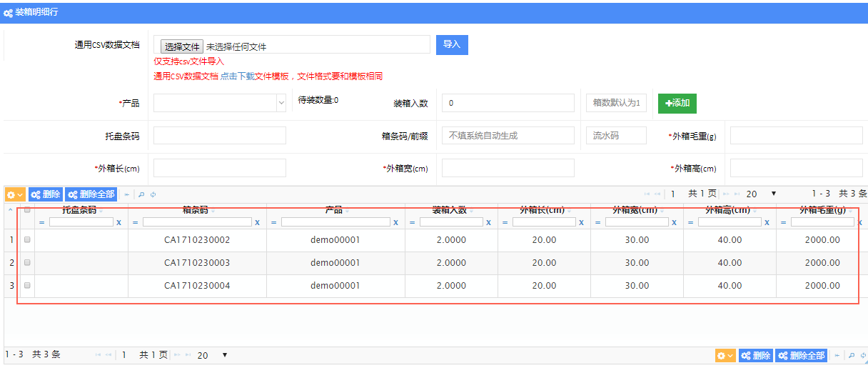
Task: Clear the 装箱入数 column filter x
Action: 488,223
